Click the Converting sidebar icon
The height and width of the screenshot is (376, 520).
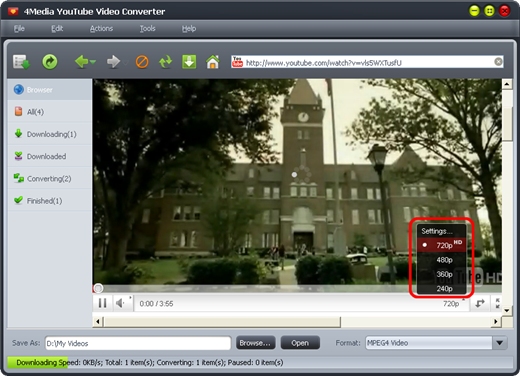[x=19, y=178]
